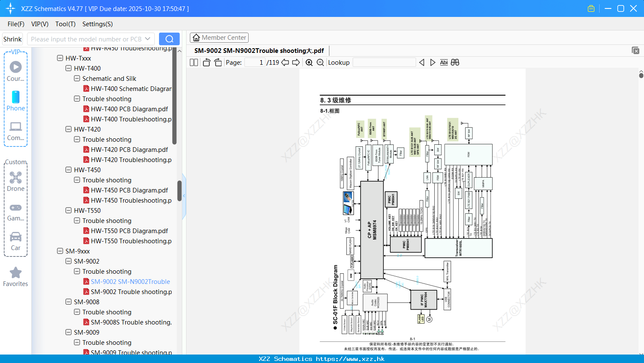Image resolution: width=644 pixels, height=363 pixels.
Task: Click the Lookup text field
Action: [384, 62]
